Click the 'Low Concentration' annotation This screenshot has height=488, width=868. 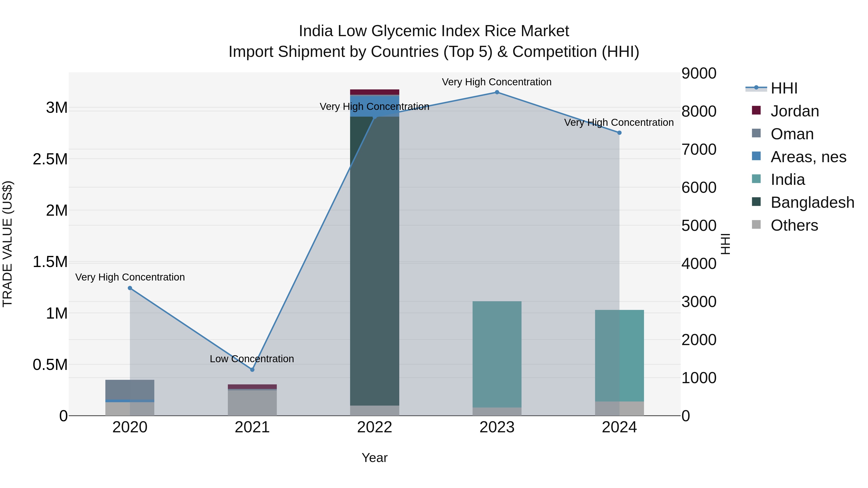[x=252, y=359]
